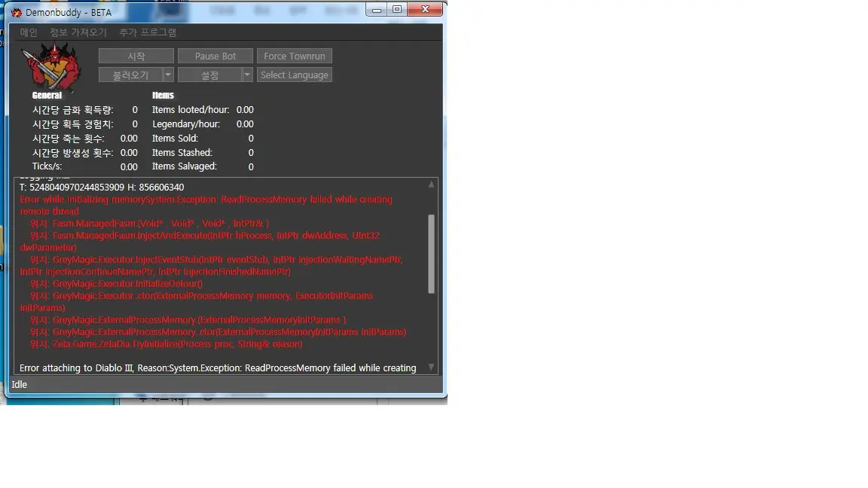
Task: Click the 설정 settings button
Action: 209,75
